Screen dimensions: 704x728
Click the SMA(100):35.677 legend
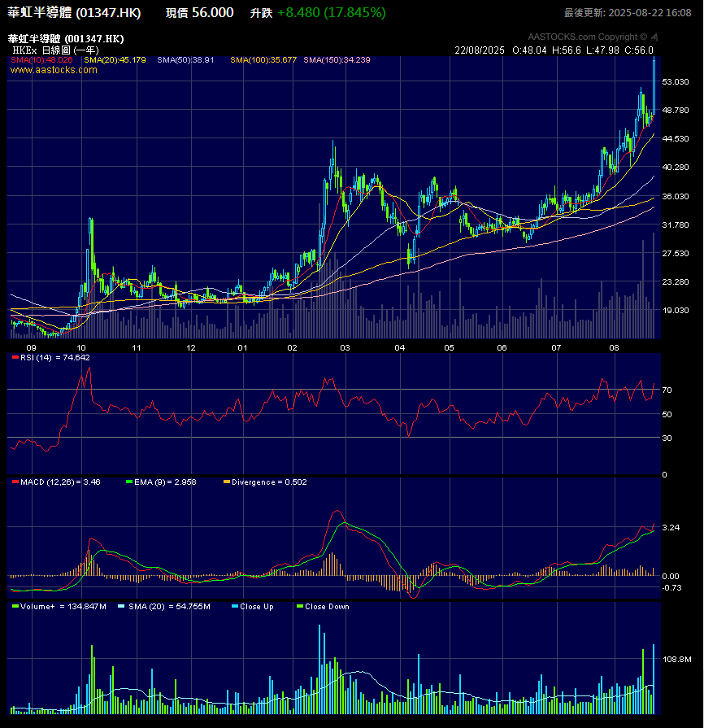click(x=263, y=60)
